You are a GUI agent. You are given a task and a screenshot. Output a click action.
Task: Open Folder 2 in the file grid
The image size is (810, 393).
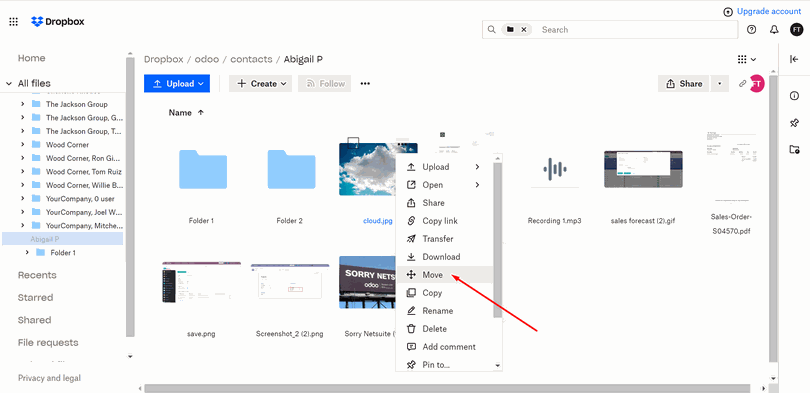pos(291,169)
